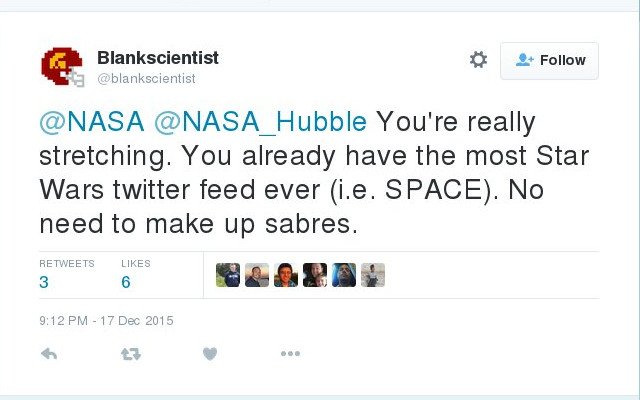Screen dimensions: 640x400
Task: Click the tweet timestamp 9:12 PM
Action: tap(106, 321)
